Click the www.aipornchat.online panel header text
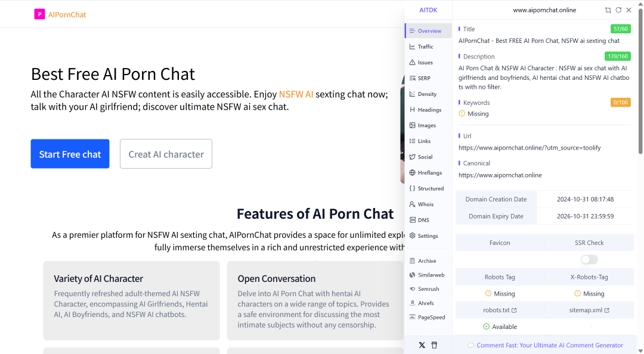 click(x=544, y=10)
